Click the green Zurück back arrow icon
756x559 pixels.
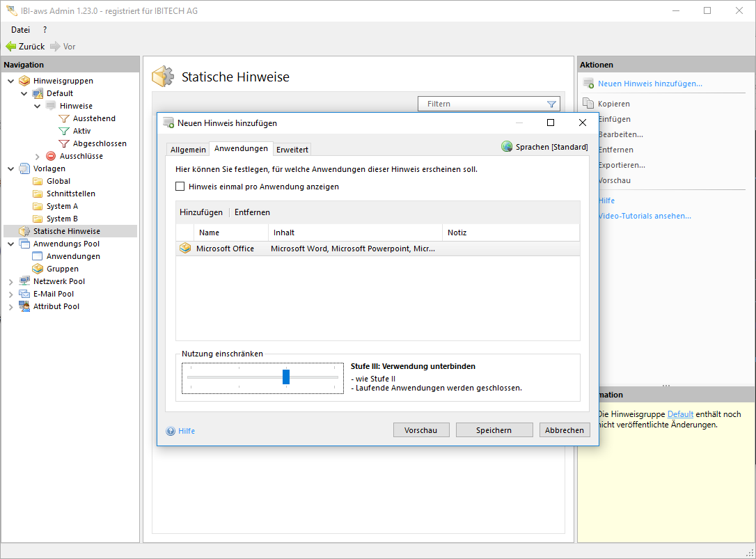point(10,47)
